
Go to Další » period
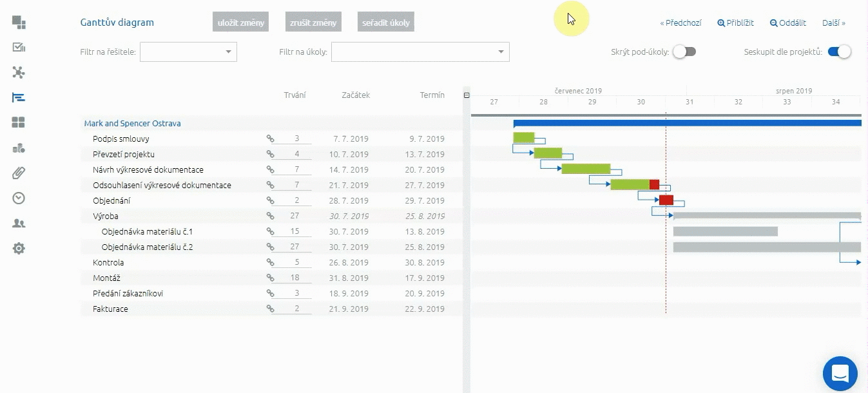(834, 23)
